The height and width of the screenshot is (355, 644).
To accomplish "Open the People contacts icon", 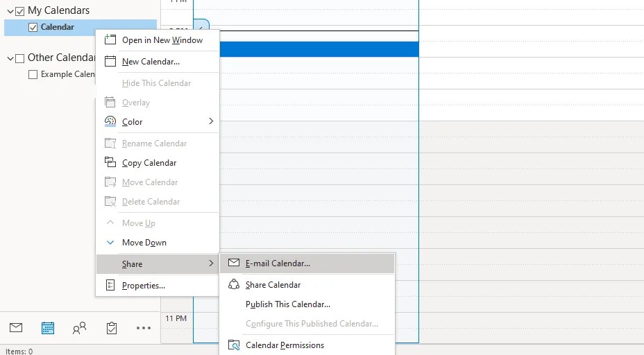I will 79,328.
